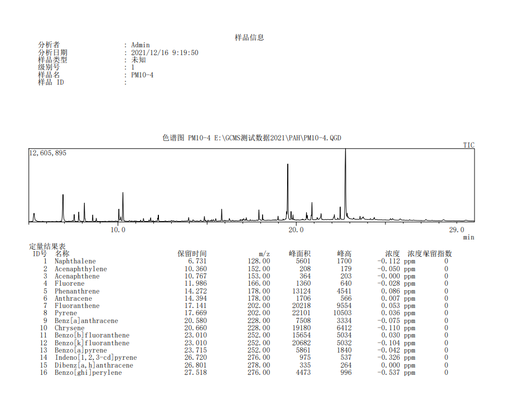Select the PM10-4 sample name value

[x=142, y=75]
